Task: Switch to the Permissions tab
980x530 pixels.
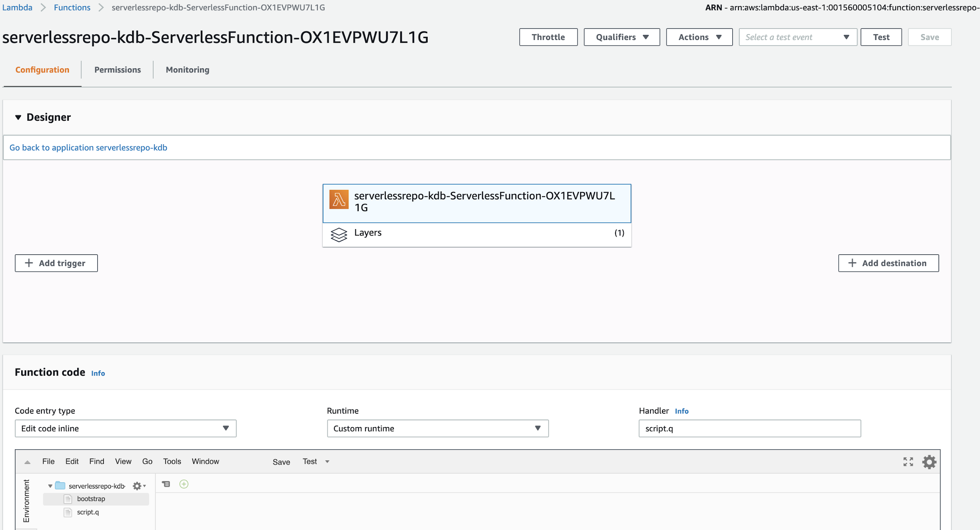Action: pyautogui.click(x=117, y=70)
